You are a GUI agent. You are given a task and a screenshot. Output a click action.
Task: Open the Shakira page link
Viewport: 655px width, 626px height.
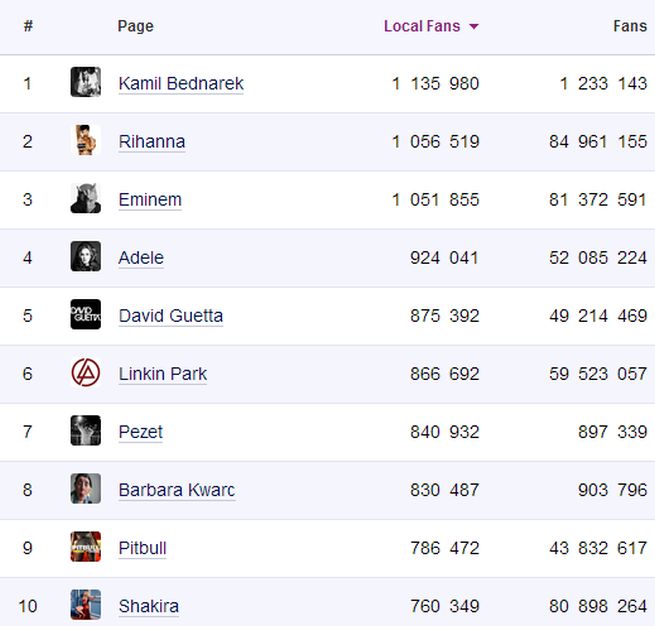(148, 605)
